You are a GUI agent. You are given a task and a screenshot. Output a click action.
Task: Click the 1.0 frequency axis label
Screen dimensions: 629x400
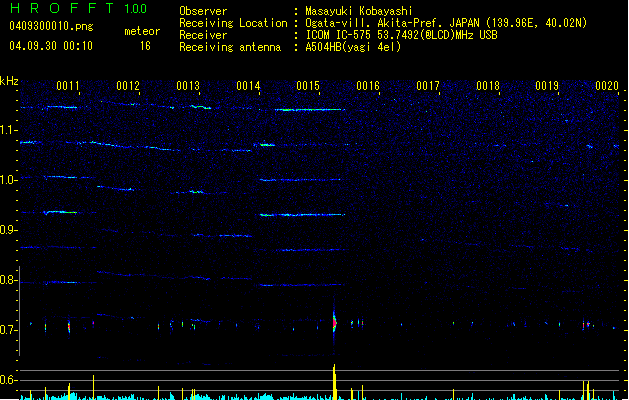pos(8,180)
